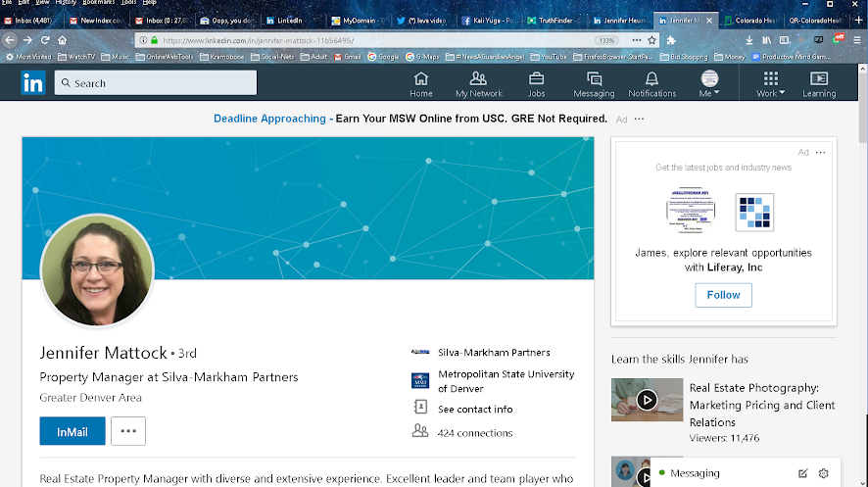This screenshot has width=868, height=487.
Task: Open the Bookmarks menu
Action: [x=99, y=2]
